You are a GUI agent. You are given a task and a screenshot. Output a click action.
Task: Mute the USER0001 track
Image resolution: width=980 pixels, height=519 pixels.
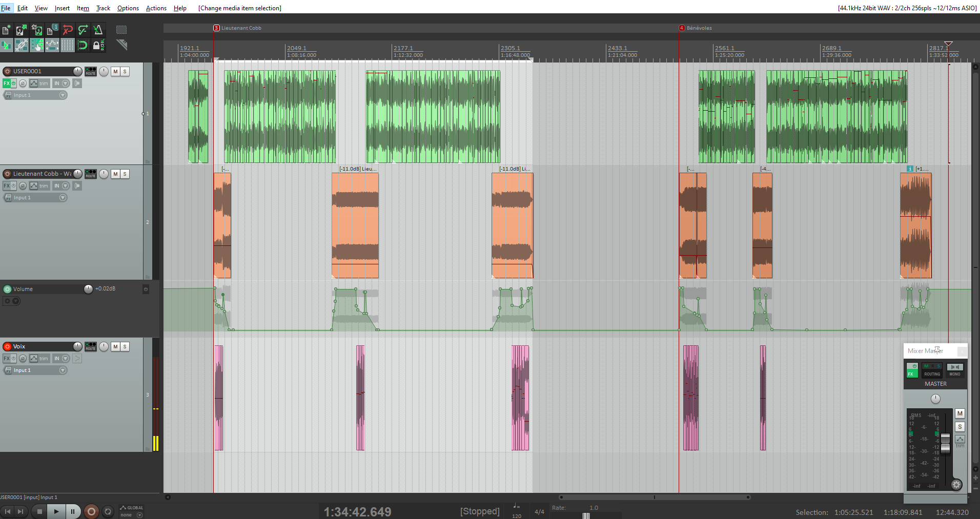click(115, 71)
